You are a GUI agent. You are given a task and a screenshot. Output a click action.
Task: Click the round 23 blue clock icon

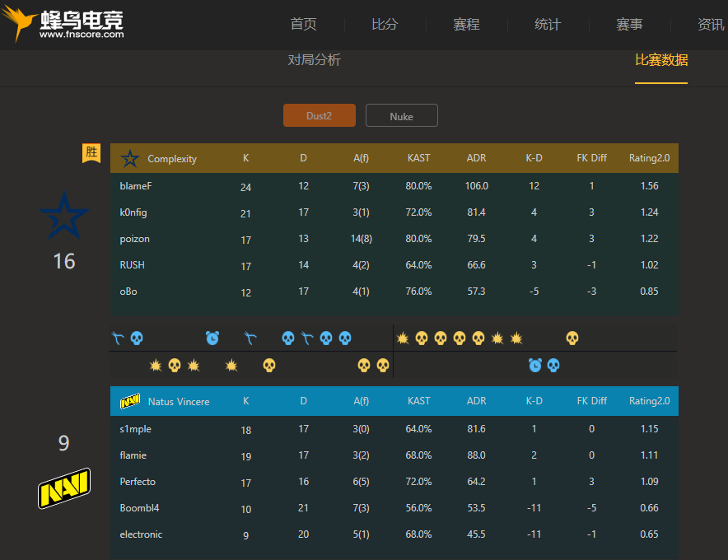[535, 366]
